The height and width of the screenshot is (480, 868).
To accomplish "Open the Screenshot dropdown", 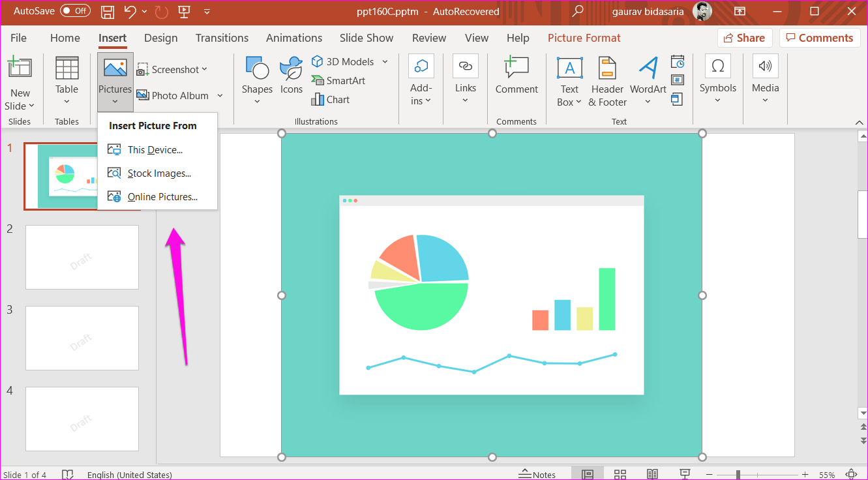I will click(x=172, y=70).
